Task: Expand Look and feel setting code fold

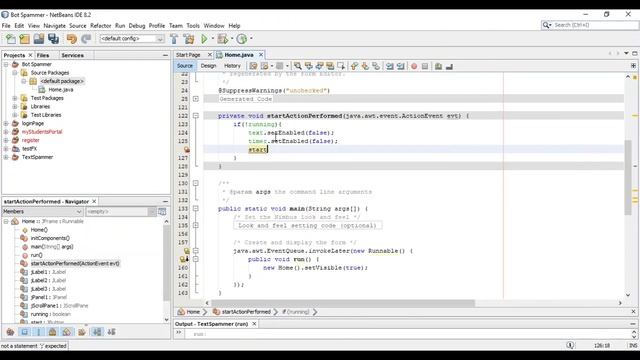Action: [196, 226]
